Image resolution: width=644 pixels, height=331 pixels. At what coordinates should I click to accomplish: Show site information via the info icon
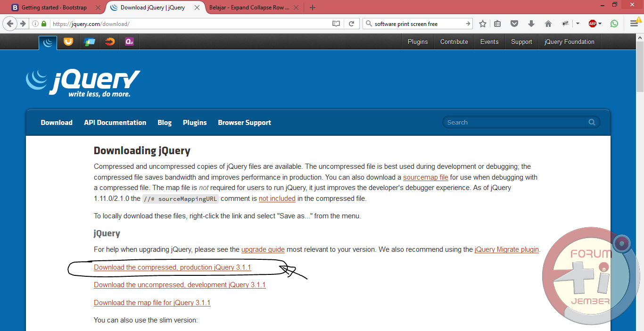[x=36, y=24]
